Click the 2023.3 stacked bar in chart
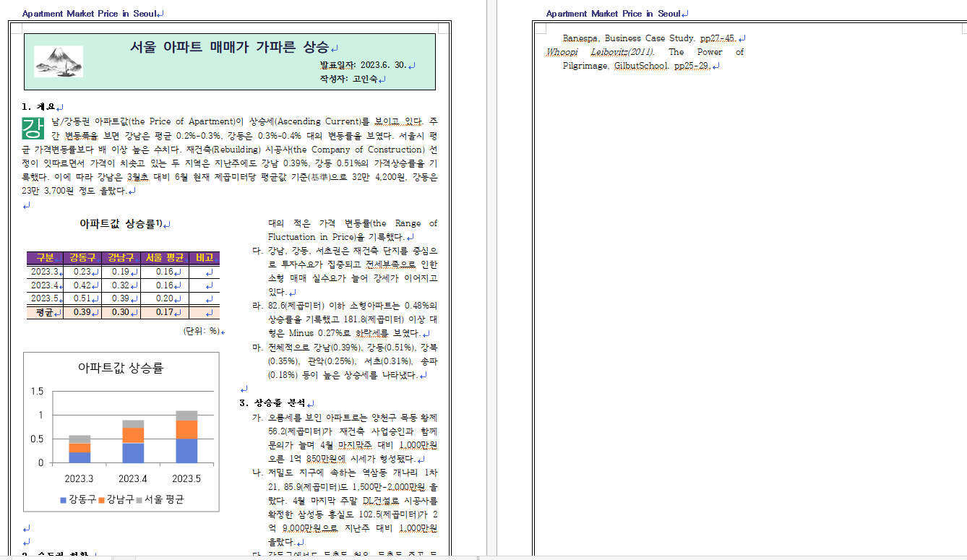 click(x=79, y=449)
